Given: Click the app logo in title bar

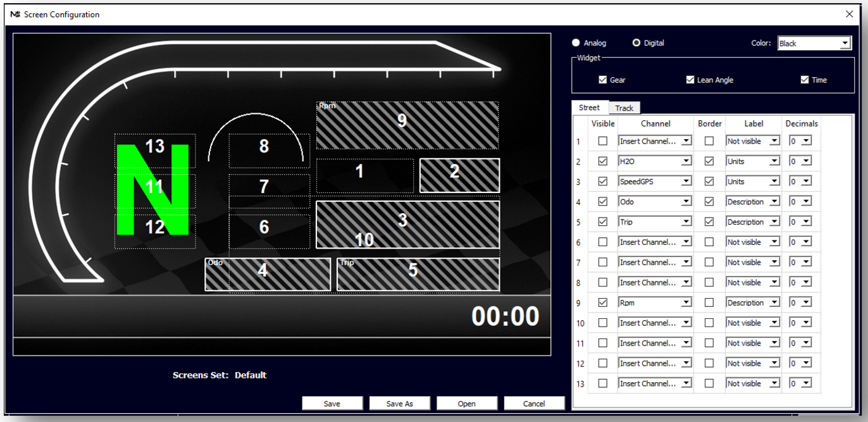Looking at the screenshot, I should [15, 15].
